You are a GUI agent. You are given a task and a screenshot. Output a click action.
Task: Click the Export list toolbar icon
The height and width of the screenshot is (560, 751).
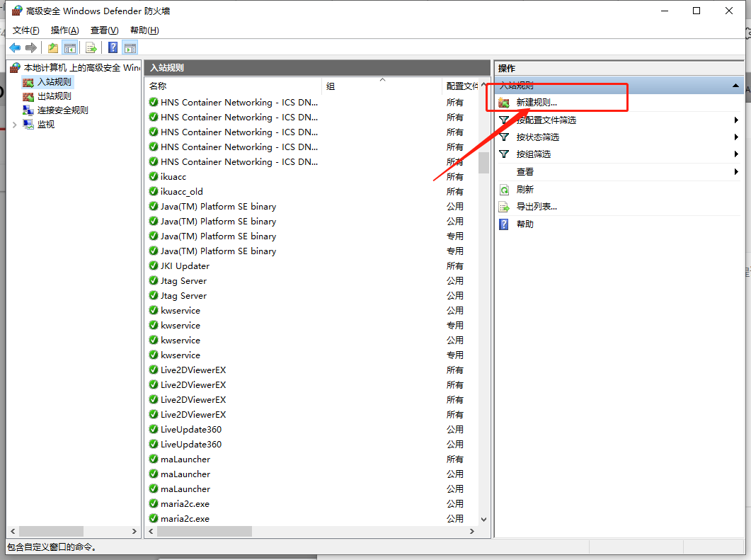[x=91, y=48]
